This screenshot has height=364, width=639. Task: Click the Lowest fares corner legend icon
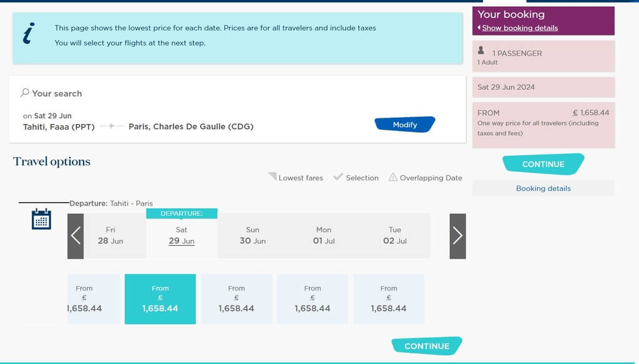(x=272, y=176)
